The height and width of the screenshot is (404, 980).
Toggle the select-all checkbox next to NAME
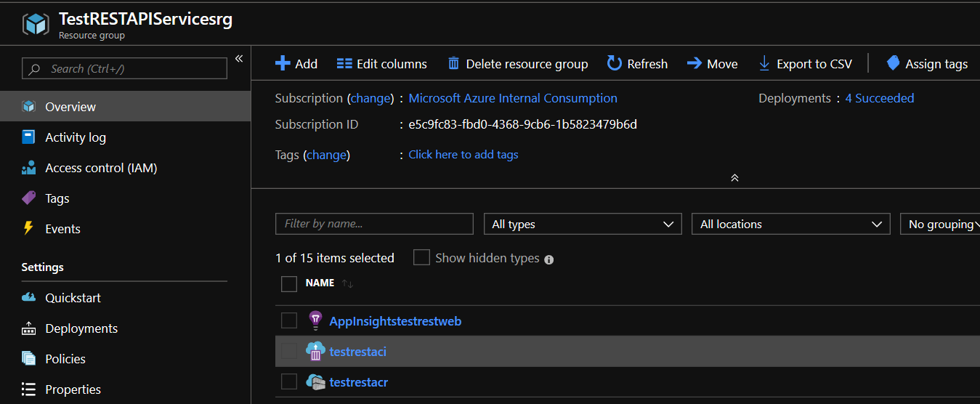tap(289, 283)
